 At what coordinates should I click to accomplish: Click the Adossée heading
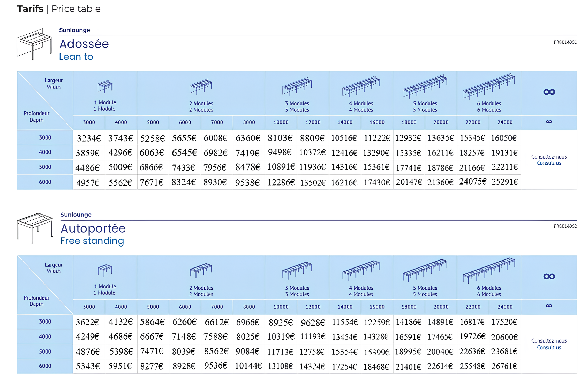point(84,44)
